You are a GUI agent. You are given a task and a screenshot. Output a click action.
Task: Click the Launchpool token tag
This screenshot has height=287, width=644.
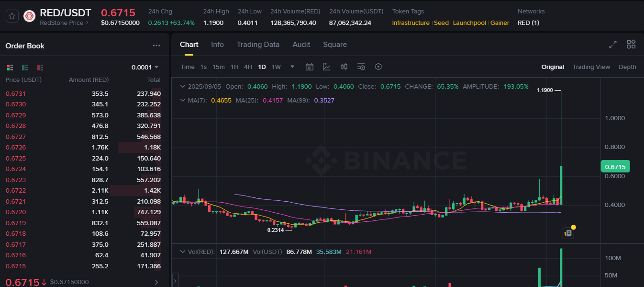(469, 23)
